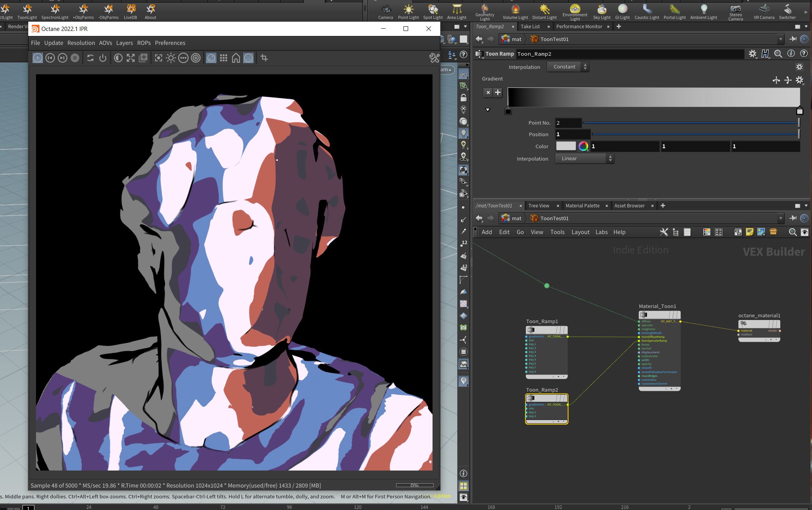Open the AOVs menu in Octane IPR

(105, 43)
